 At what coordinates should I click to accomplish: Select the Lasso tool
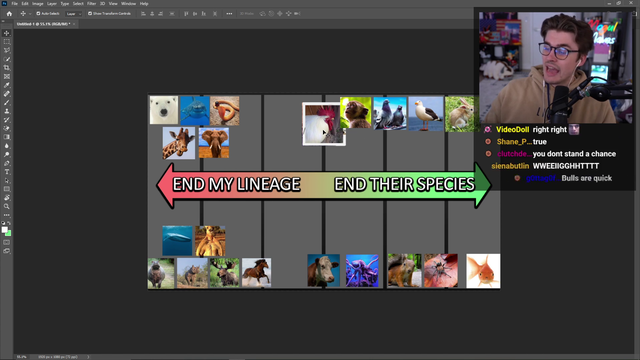click(7, 50)
